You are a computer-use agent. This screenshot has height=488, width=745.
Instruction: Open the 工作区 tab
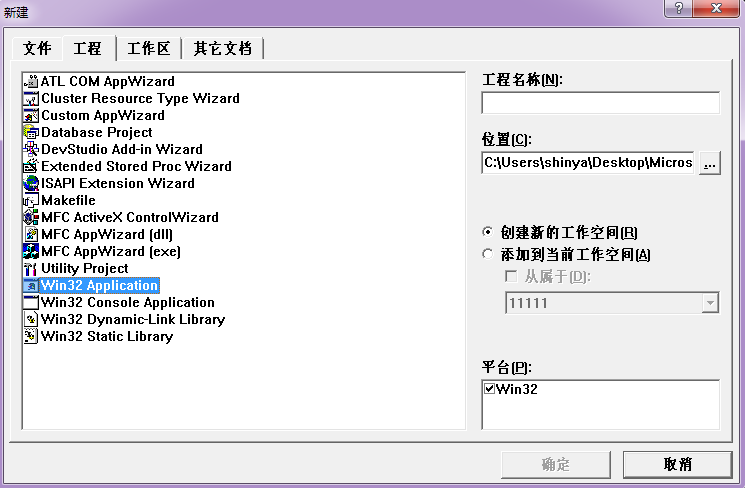point(150,48)
